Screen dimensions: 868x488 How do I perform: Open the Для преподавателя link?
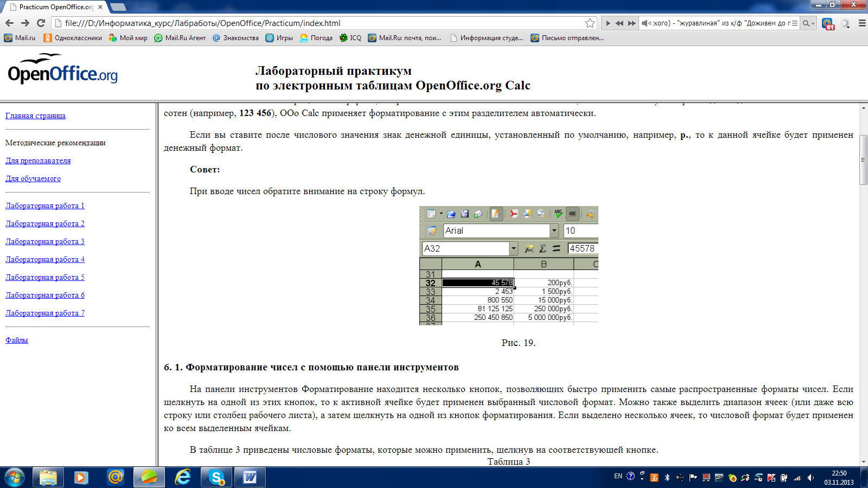[x=38, y=160]
